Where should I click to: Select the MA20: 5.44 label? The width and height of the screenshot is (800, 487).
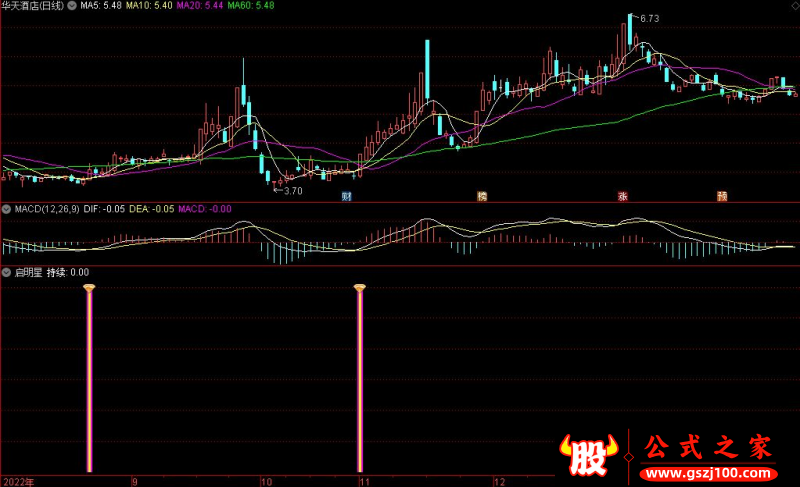(199, 6)
